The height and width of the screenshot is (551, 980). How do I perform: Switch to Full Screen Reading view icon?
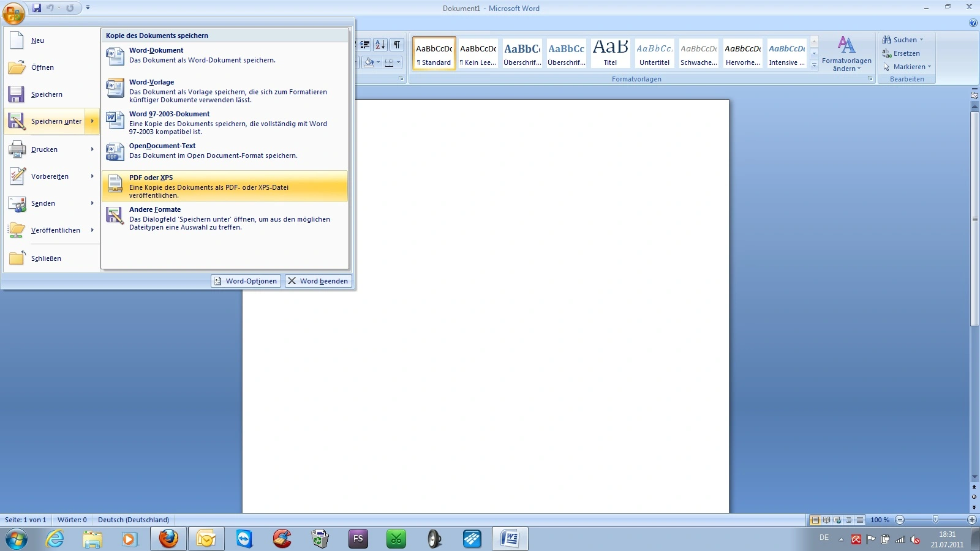[826, 520]
